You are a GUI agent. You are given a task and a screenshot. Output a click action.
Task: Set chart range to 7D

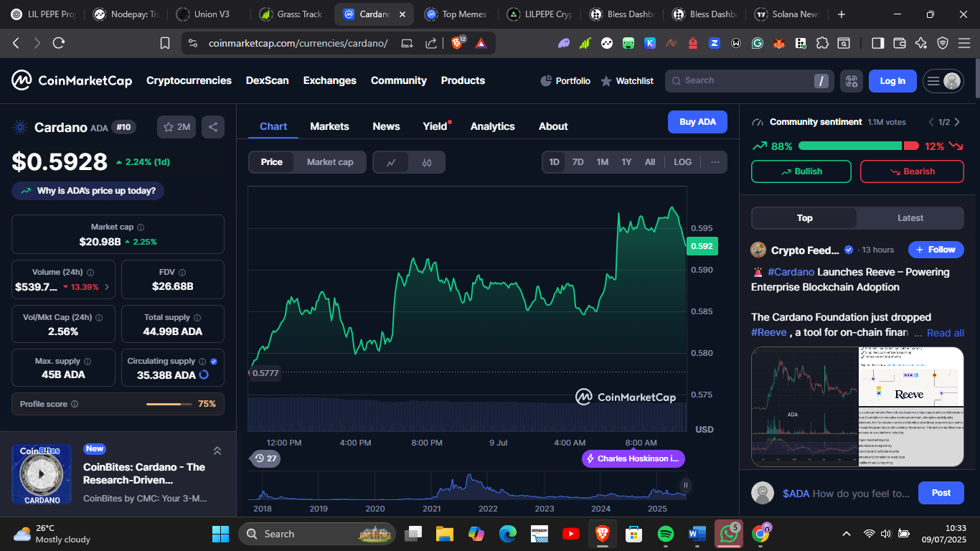578,162
